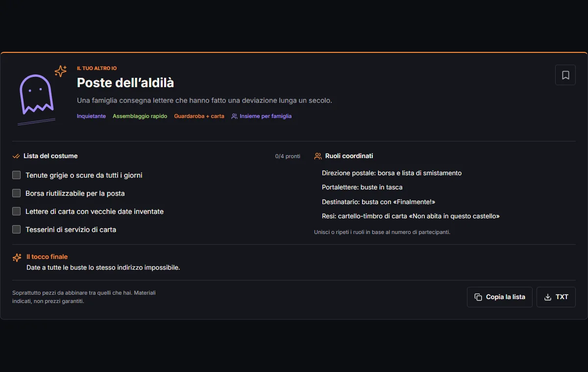Copy the list with Copia la lista
The image size is (588, 372).
(499, 297)
